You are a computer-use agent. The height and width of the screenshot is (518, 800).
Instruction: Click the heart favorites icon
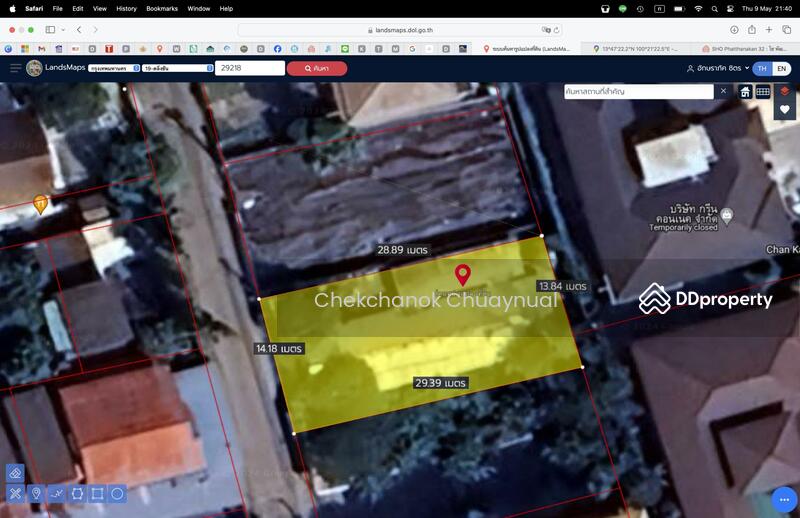(x=785, y=110)
